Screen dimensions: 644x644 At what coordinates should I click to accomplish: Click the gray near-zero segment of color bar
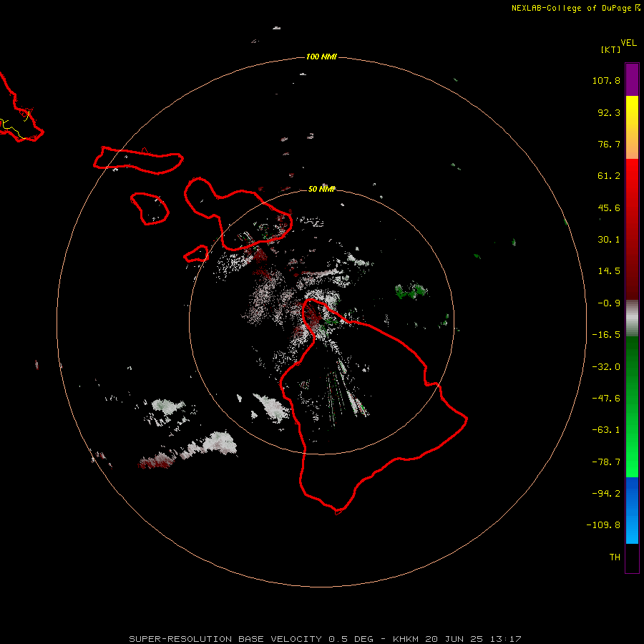pyautogui.click(x=632, y=318)
